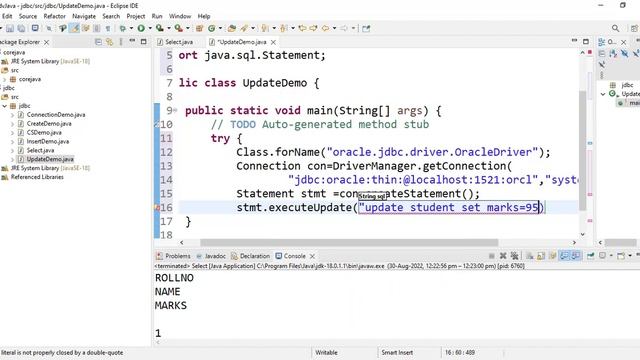This screenshot has height=360, width=640.
Task: Click the pinned editor icon after navigation arrows
Action: click(366, 28)
